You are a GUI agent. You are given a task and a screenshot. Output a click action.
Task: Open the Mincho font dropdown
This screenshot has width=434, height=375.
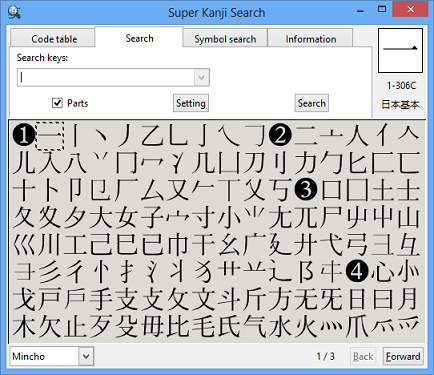86,356
